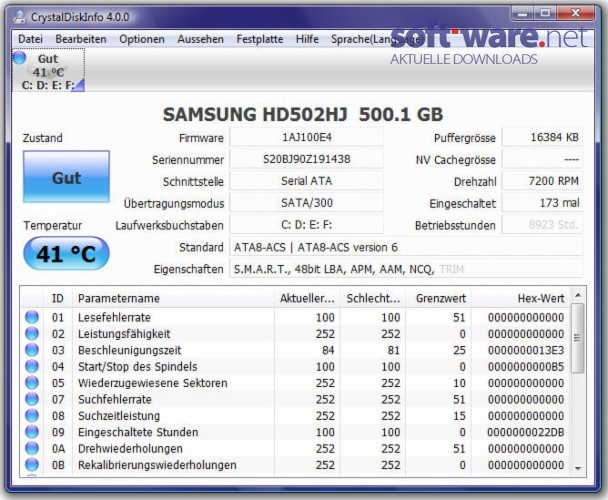
Task: Open the Aussehen menu
Action: (x=200, y=39)
